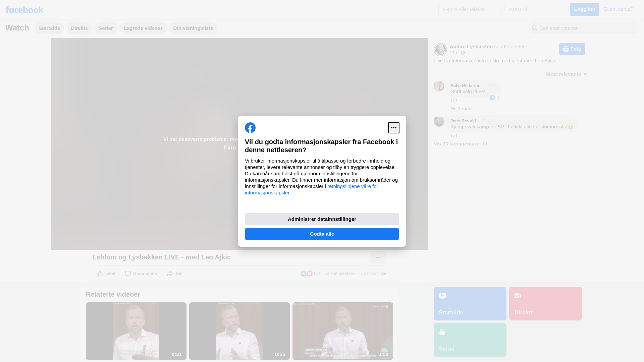Click Jens Revold's name
The image size is (644, 362).
click(463, 121)
